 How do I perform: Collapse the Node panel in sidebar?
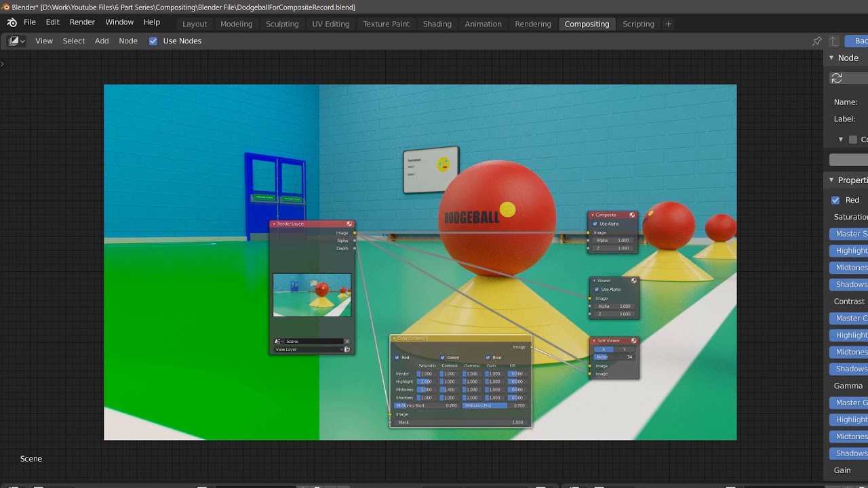[x=831, y=58]
